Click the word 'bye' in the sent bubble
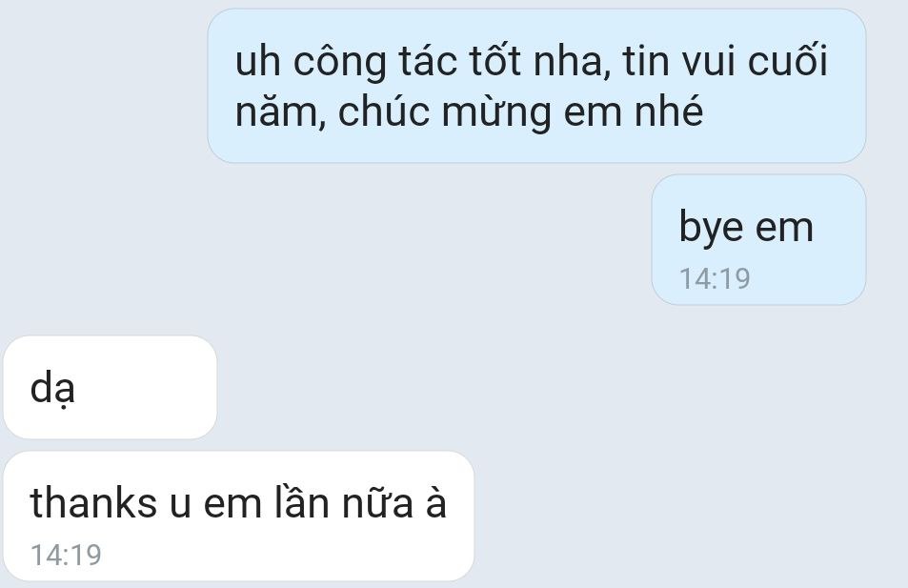Viewport: 908px width, 588px height. coord(711,227)
